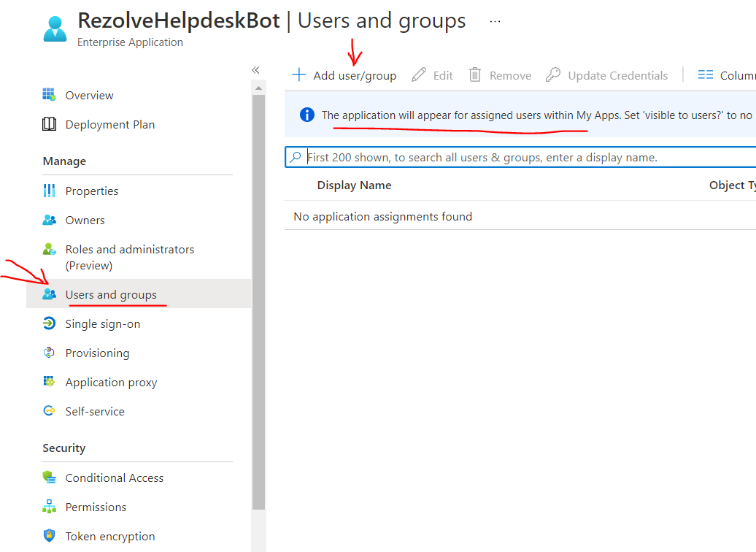Open the Overview page

[x=90, y=96]
